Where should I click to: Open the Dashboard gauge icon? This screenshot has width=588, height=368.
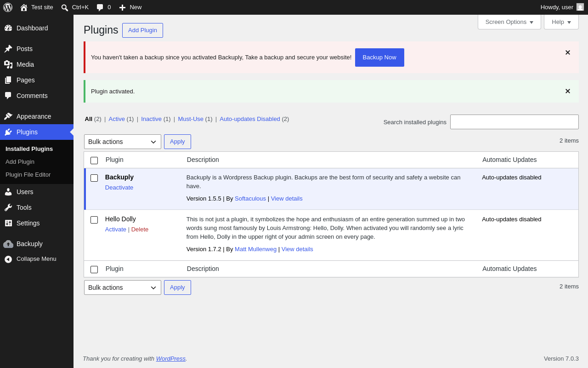pos(8,28)
